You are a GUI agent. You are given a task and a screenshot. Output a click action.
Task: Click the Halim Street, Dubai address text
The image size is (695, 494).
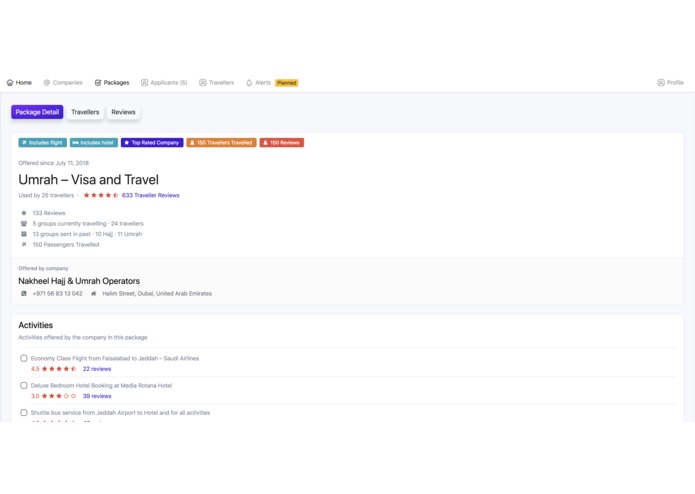(x=157, y=294)
